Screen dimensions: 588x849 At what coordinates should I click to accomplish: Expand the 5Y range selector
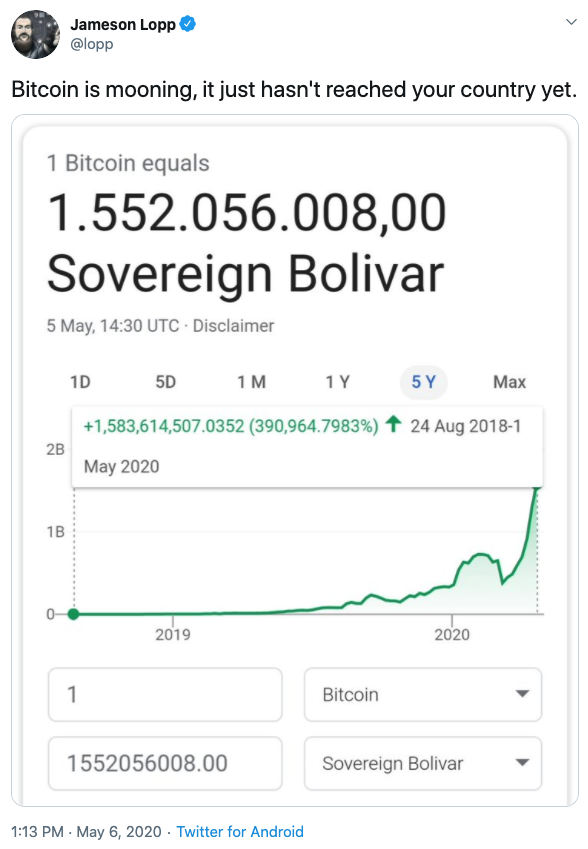pos(425,382)
